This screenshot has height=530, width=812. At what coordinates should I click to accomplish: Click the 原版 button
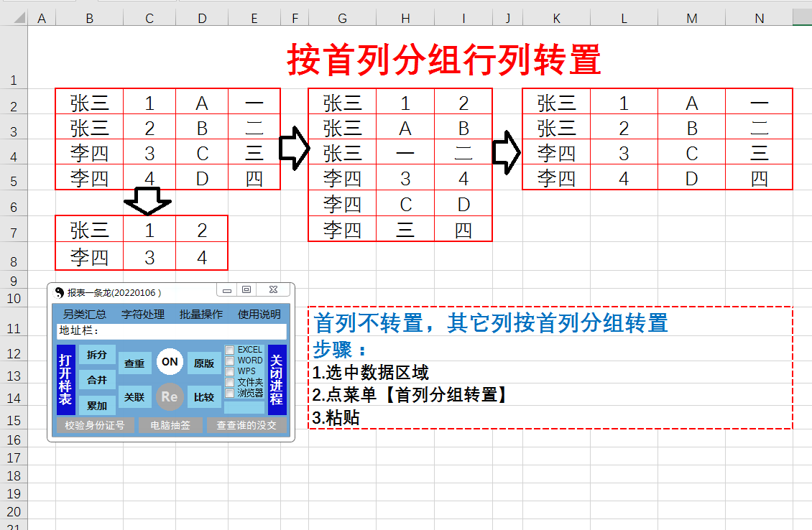(x=204, y=363)
